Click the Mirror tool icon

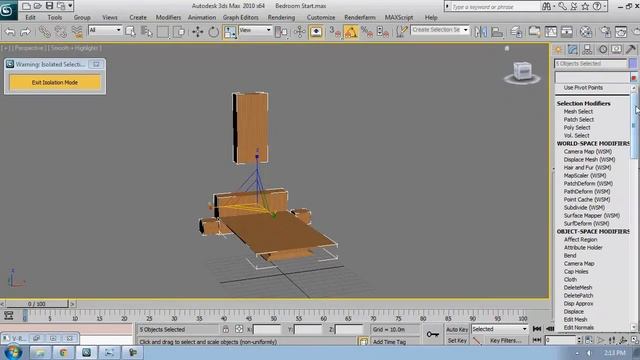pyautogui.click(x=481, y=31)
